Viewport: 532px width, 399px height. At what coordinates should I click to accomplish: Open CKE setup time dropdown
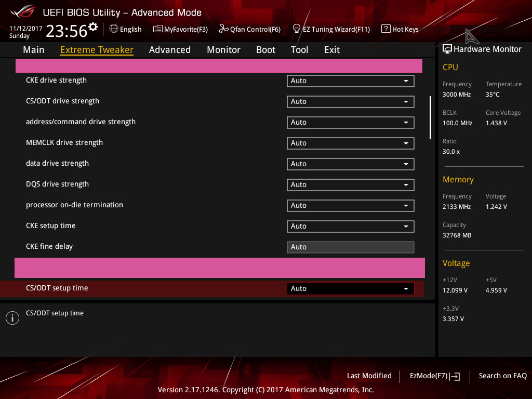351,227
